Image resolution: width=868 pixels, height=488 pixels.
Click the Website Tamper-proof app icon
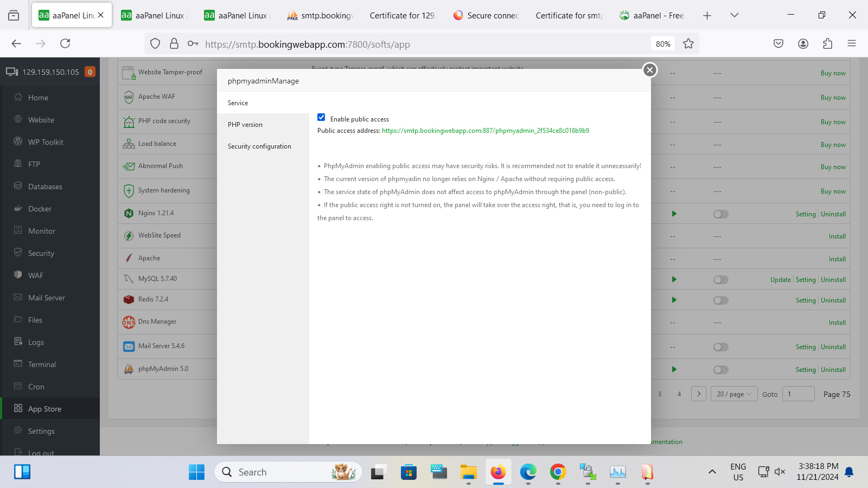point(129,73)
